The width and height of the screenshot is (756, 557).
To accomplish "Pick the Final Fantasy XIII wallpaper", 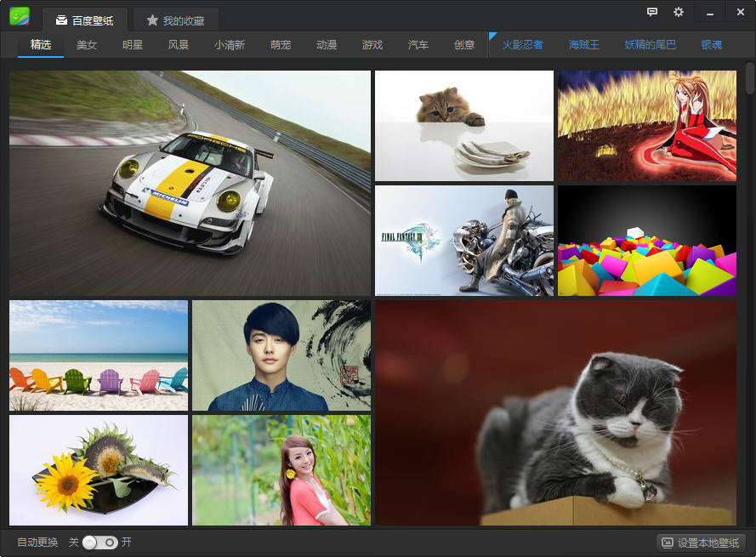I will [463, 241].
